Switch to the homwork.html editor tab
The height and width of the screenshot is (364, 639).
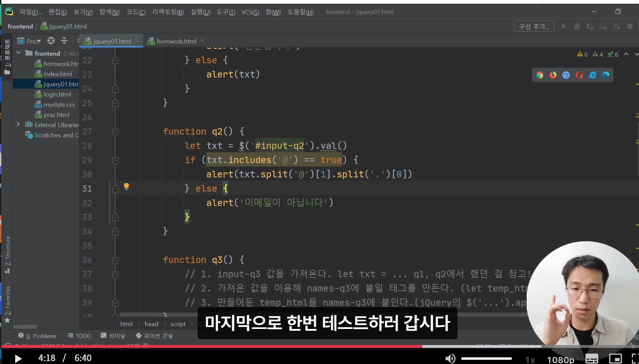tap(176, 41)
